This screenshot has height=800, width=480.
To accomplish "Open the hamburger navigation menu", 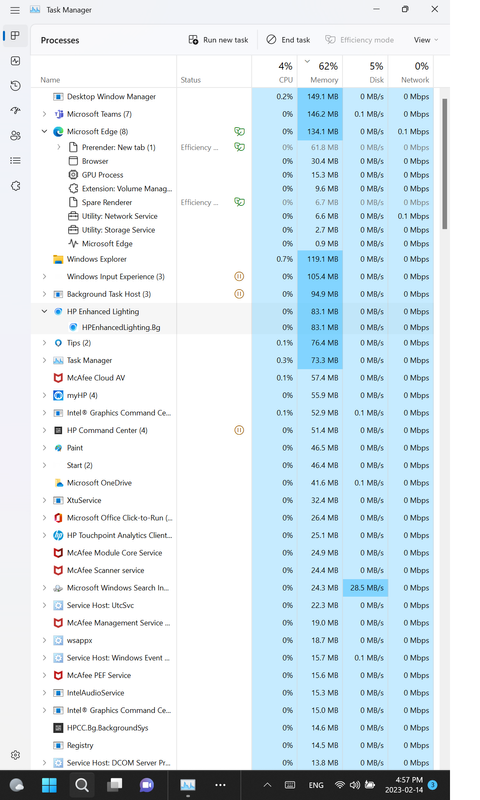I will [15, 10].
